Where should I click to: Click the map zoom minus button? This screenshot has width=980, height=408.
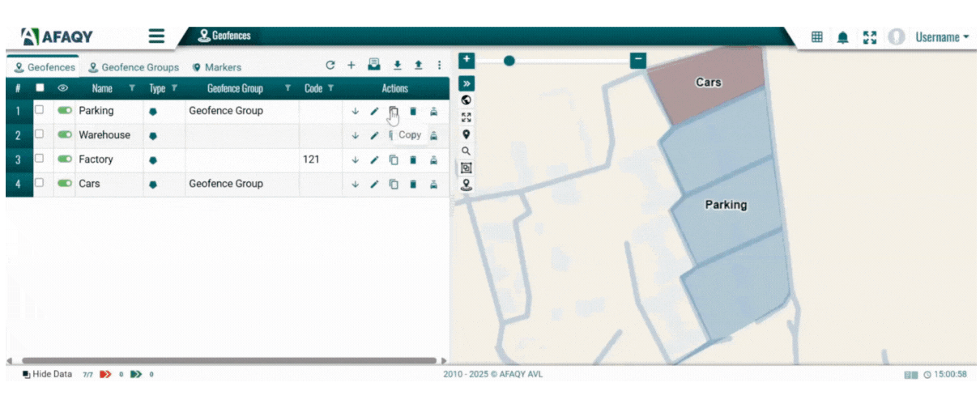coord(638,60)
